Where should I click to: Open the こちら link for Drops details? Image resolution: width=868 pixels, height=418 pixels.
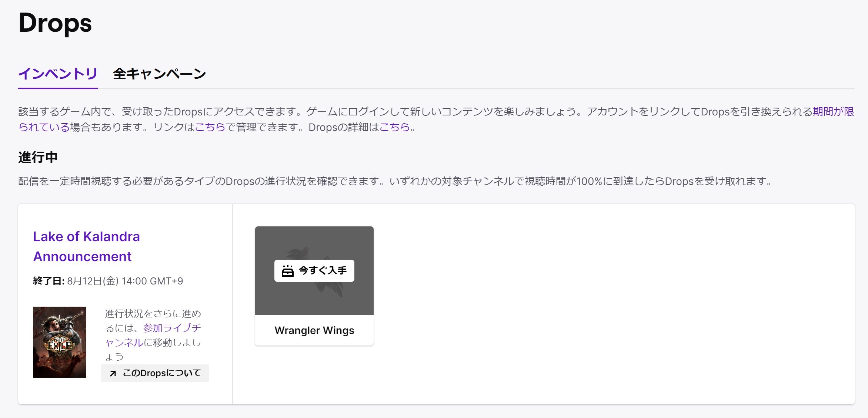point(394,127)
